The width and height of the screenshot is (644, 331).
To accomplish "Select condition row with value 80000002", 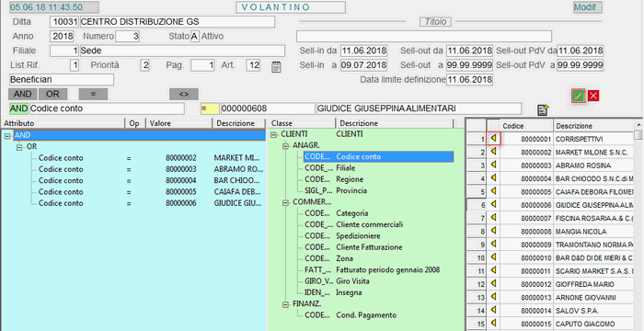I will [151, 158].
